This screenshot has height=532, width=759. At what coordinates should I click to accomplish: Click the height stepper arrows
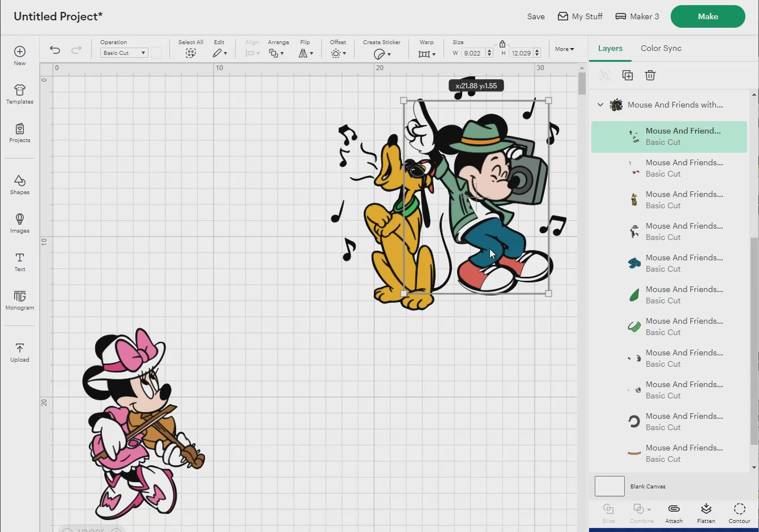click(x=537, y=53)
